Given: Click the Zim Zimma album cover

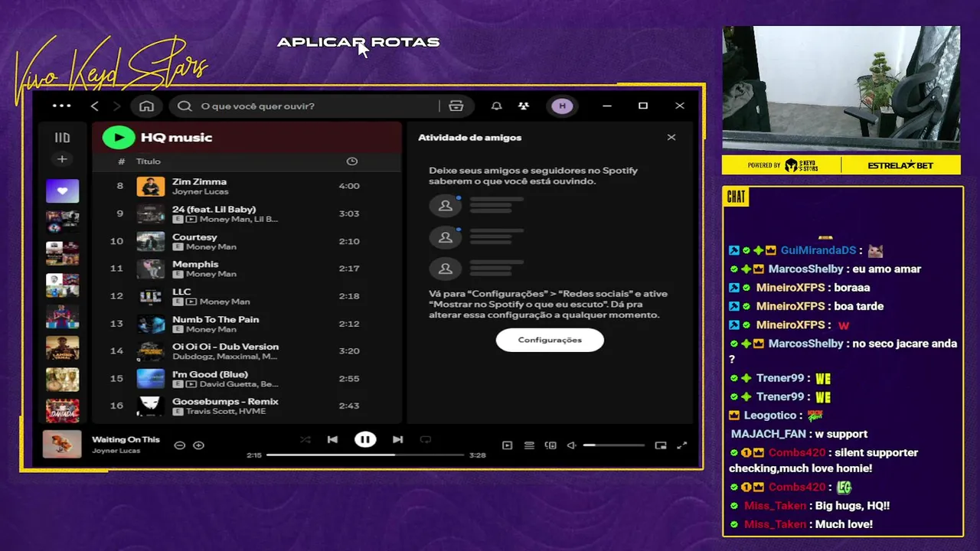Looking at the screenshot, I should (x=151, y=186).
